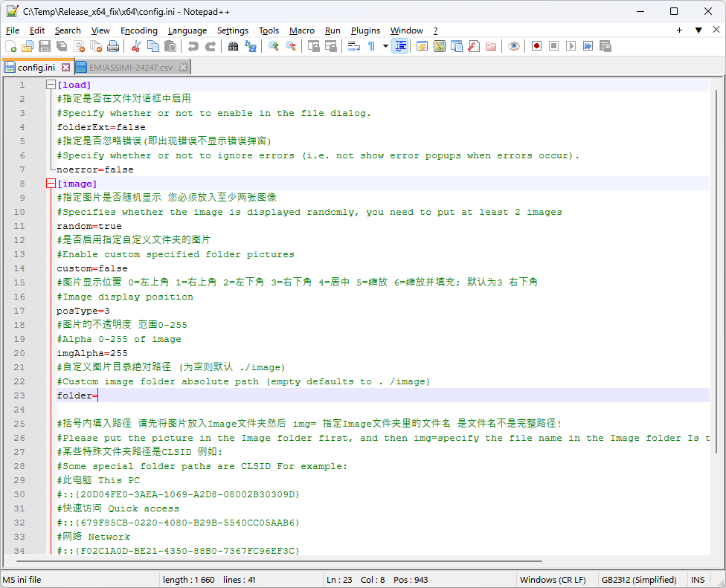The height and width of the screenshot is (588, 726).
Task: Close the current document with the menu bar X
Action: click(716, 30)
